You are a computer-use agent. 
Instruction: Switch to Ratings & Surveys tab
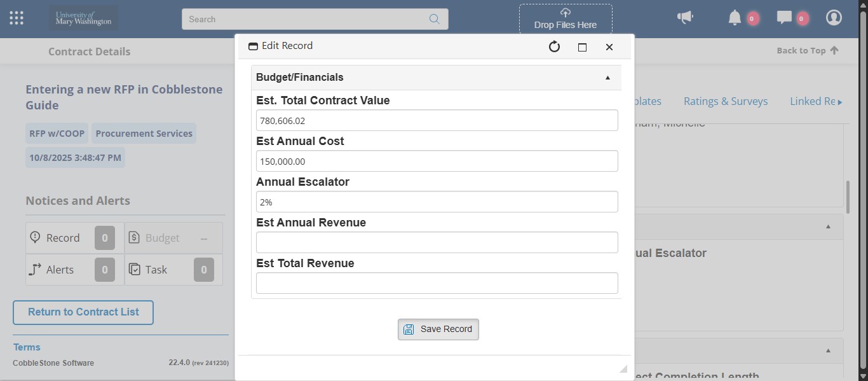coord(726,101)
